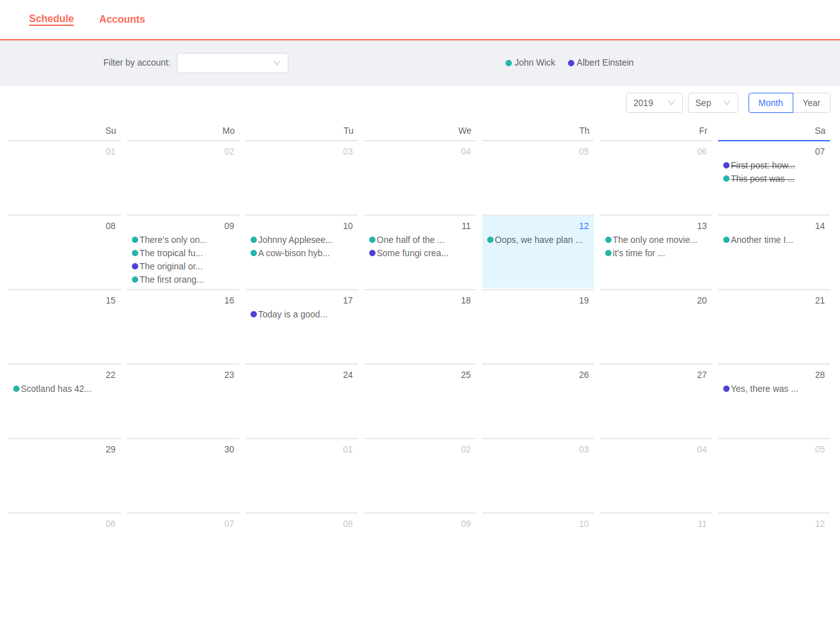Expand the 2019 year selector
This screenshot has width=840, height=619.
[654, 103]
